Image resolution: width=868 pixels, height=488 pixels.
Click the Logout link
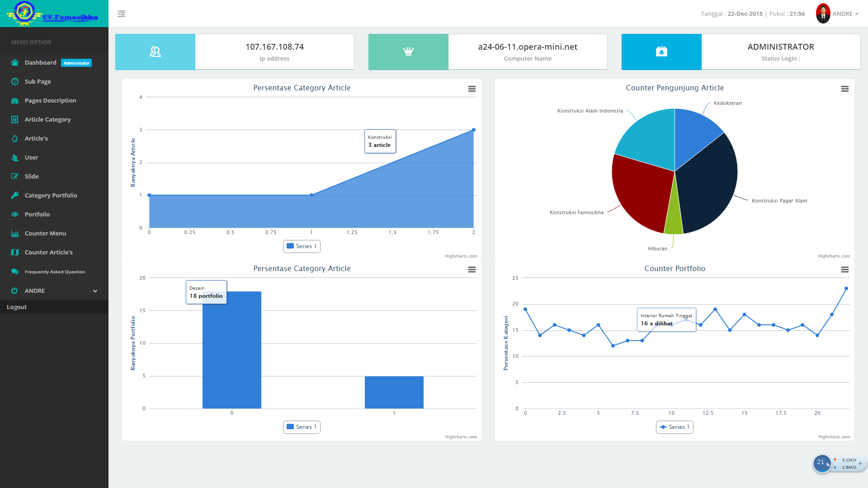(17, 307)
